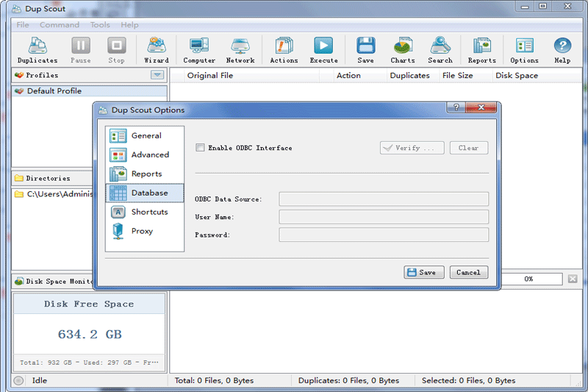588x392 pixels.
Task: Click 'Duplicates: 0 Files, 0 Bytes' status
Action: coord(348,380)
